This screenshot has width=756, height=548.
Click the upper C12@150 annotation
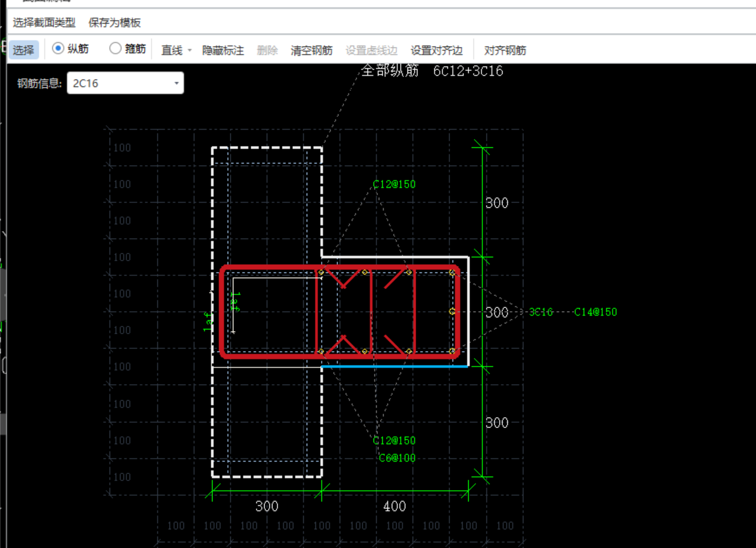click(394, 184)
